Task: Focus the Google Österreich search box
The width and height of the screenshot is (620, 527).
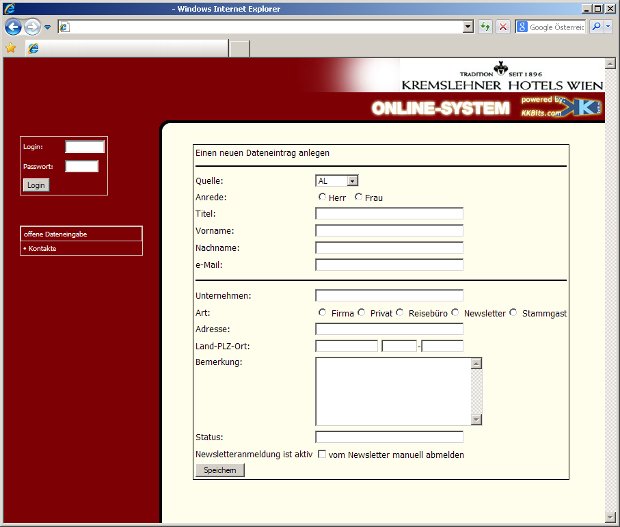Action: (x=556, y=27)
